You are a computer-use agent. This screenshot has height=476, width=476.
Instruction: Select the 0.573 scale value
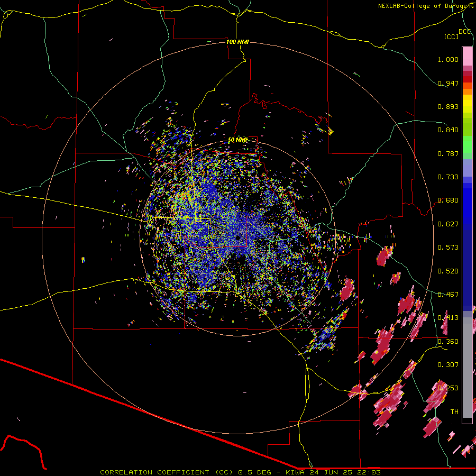tap(448, 248)
